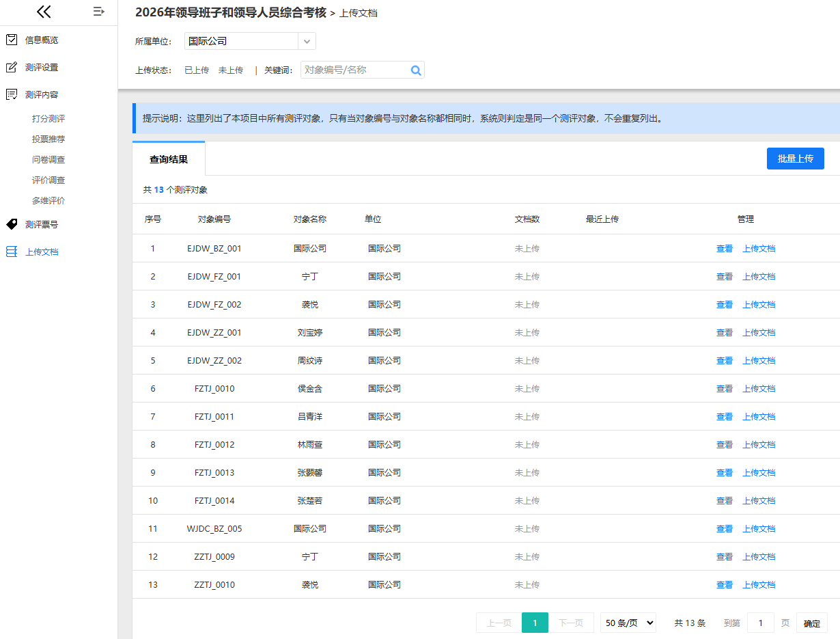The width and height of the screenshot is (840, 639).
Task: Click the 批量上传 button
Action: click(x=796, y=158)
